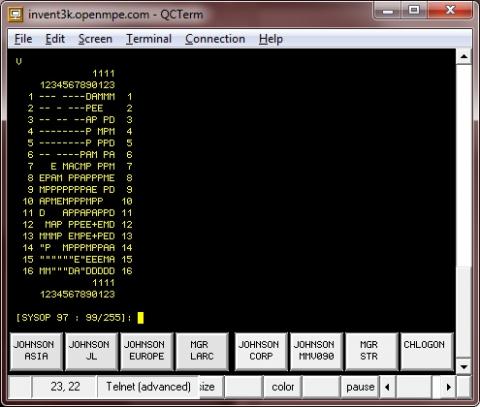Minimize the QCTerm window

(x=388, y=11)
